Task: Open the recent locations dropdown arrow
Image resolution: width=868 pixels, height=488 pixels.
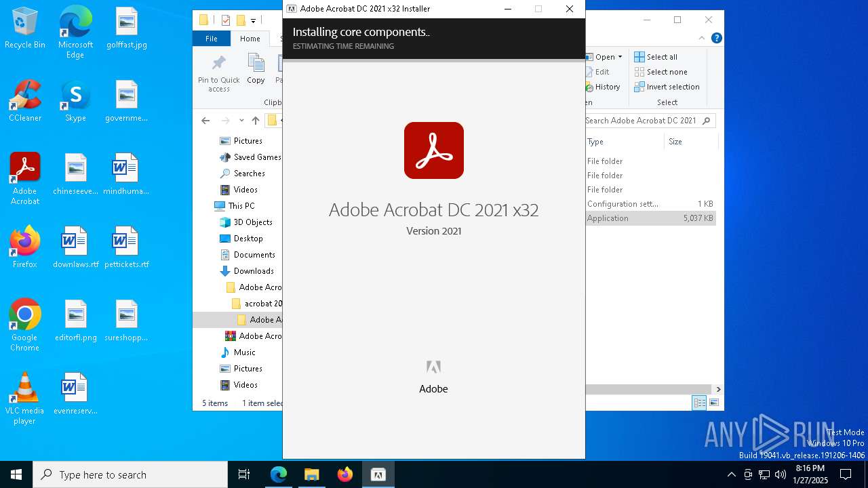Action: (241, 121)
